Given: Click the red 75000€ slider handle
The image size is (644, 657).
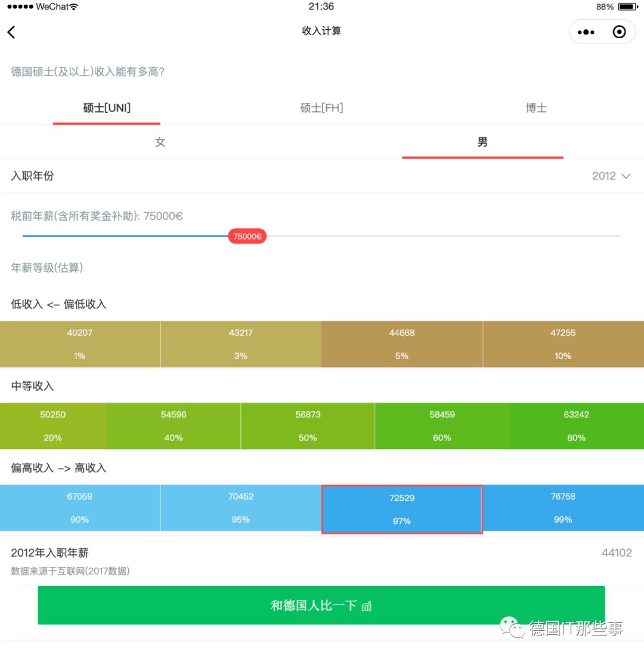Looking at the screenshot, I should (247, 236).
